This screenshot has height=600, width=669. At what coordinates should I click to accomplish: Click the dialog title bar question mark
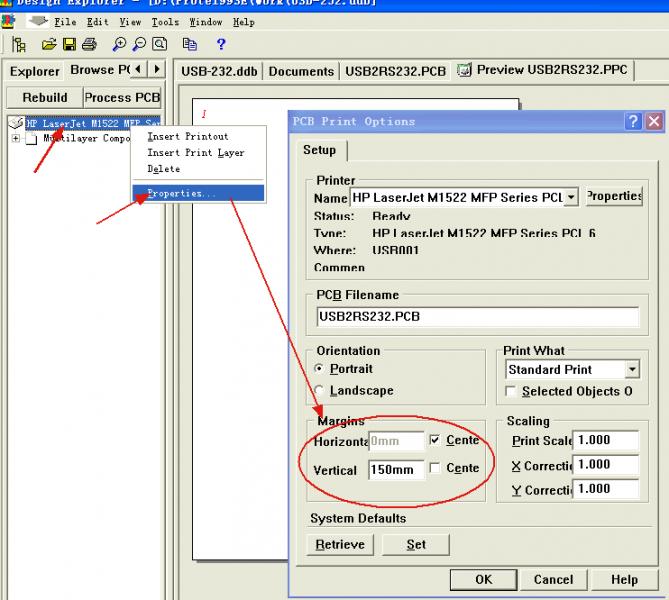(x=633, y=122)
